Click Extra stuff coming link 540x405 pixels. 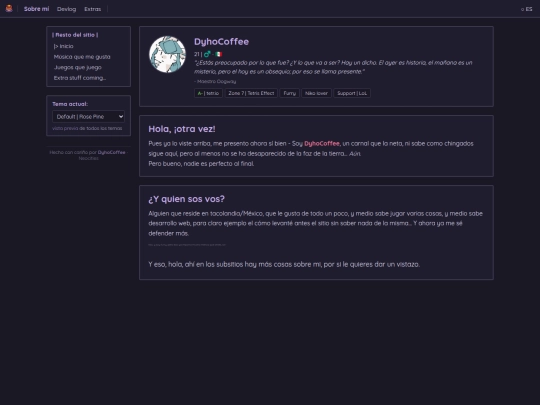80,78
